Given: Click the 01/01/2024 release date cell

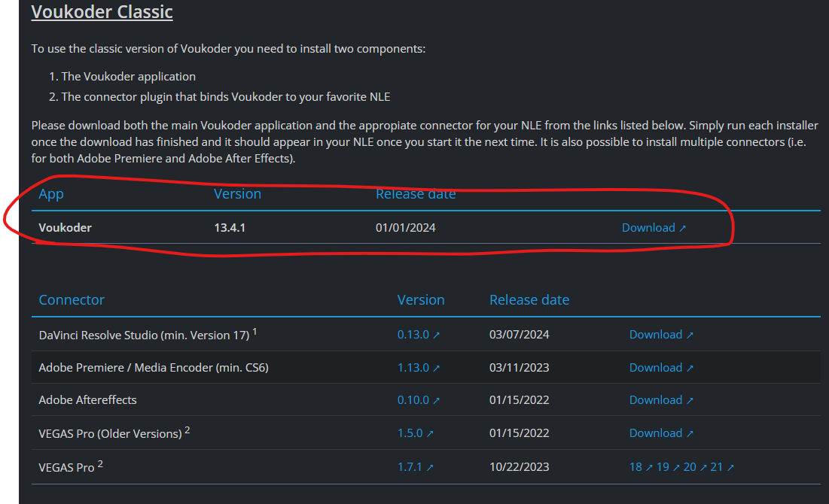Looking at the screenshot, I should coord(405,227).
